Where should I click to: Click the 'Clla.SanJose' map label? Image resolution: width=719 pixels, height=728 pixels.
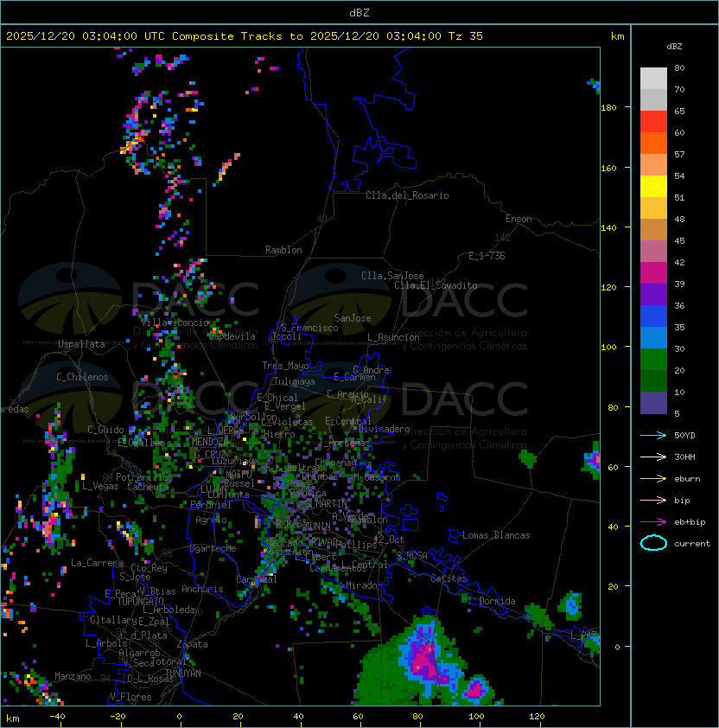click(392, 276)
